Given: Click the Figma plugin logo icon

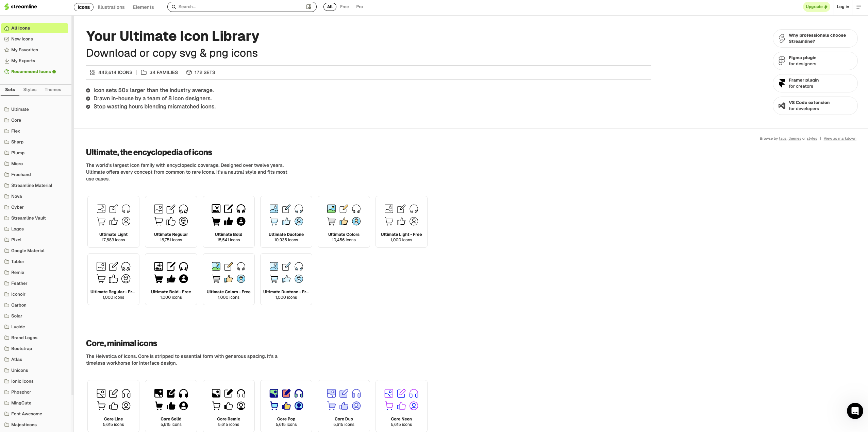Looking at the screenshot, I should coord(782,61).
